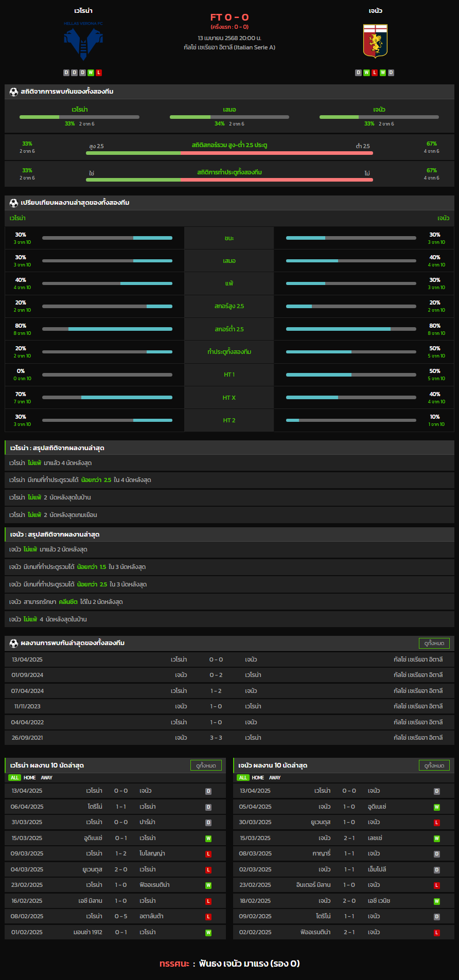Click the D badge on Genoa's 08/03/2025 row

437,854
